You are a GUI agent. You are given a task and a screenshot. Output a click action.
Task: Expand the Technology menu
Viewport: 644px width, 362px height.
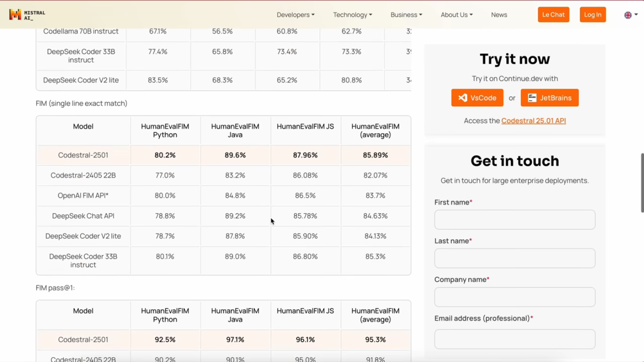coord(352,15)
